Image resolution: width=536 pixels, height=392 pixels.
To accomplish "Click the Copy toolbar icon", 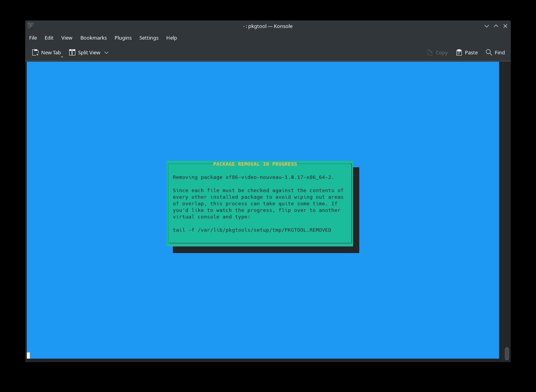I will click(x=430, y=52).
